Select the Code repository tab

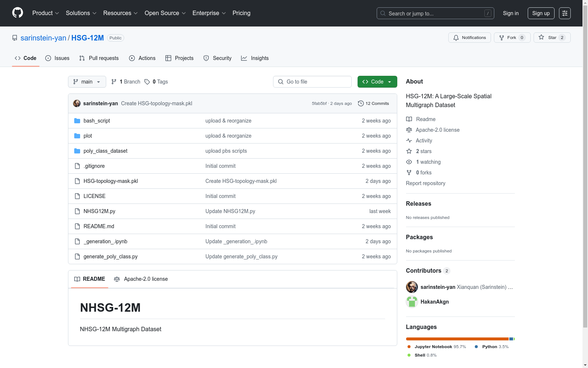[26, 58]
